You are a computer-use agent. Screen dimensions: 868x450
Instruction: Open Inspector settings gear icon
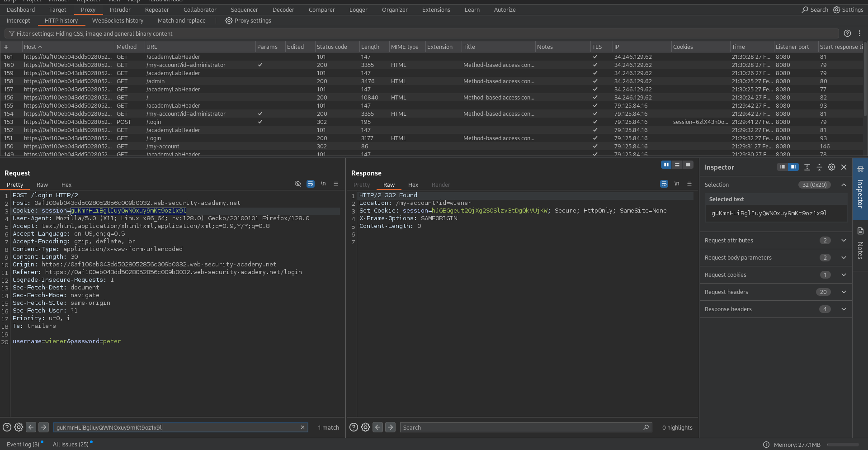[831, 167]
